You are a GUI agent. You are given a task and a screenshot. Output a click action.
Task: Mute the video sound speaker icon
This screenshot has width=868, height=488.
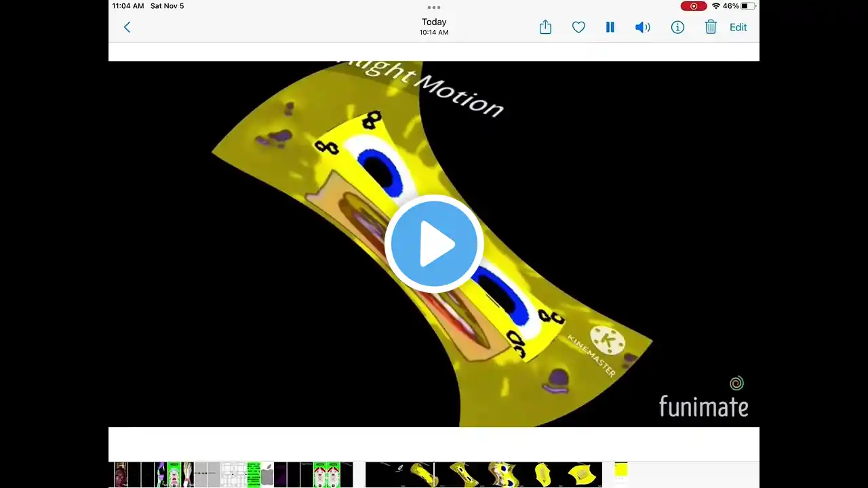(x=642, y=27)
